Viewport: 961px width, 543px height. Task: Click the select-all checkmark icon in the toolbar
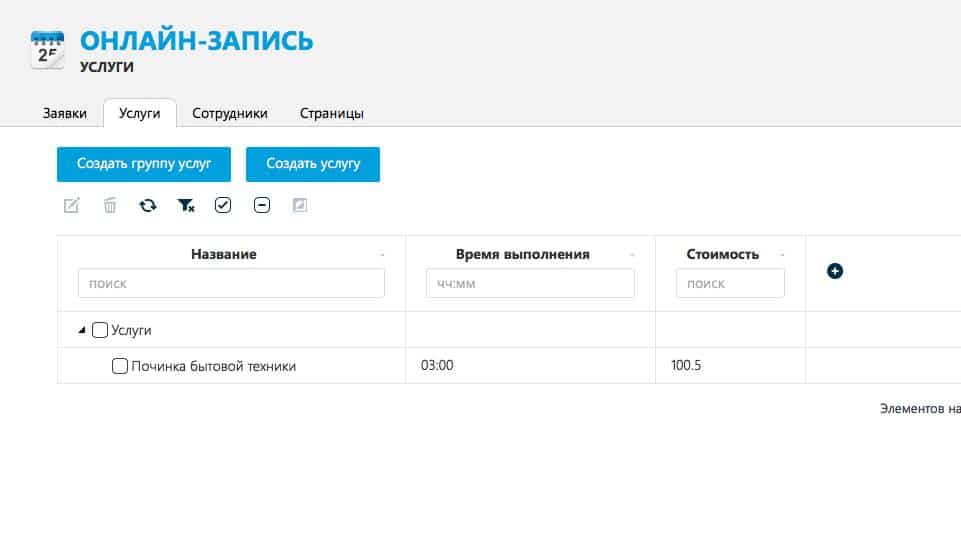[x=223, y=205]
